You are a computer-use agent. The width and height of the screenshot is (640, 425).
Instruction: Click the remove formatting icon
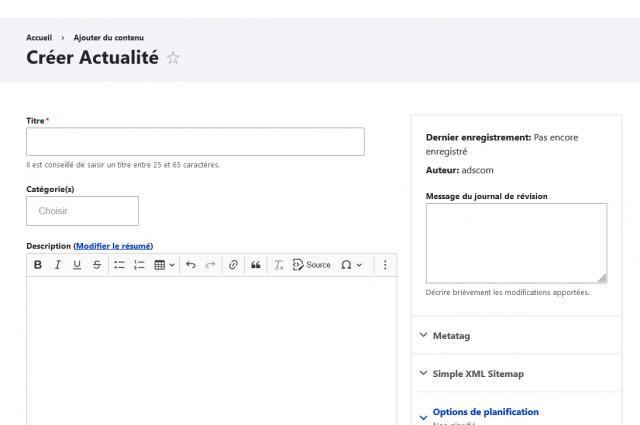(x=279, y=265)
